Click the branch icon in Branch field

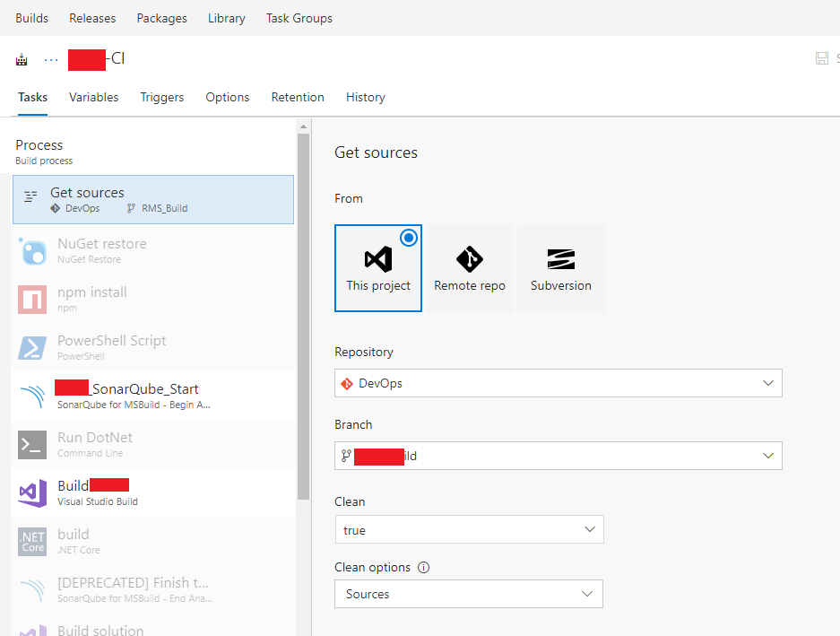[x=346, y=456]
